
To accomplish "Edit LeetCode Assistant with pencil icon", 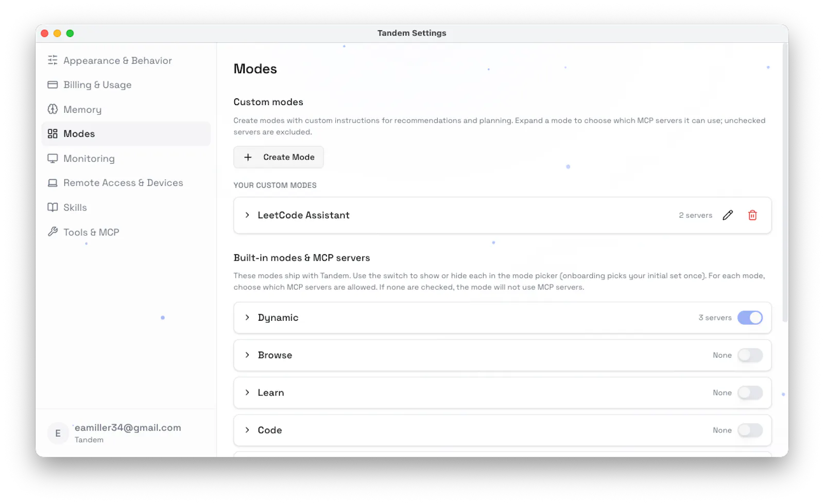I will pyautogui.click(x=727, y=215).
